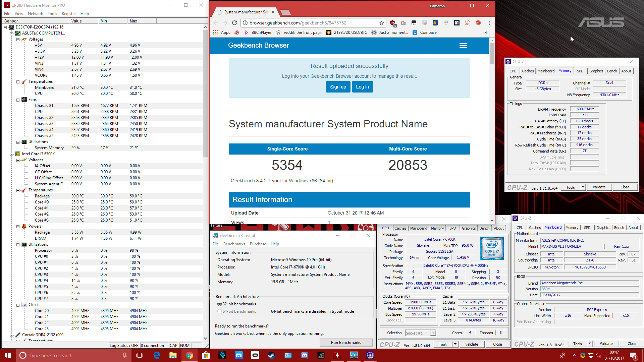644x362 pixels.
Task: Collapse the ASUSTeK COMPUTER node
Action: 11,33
